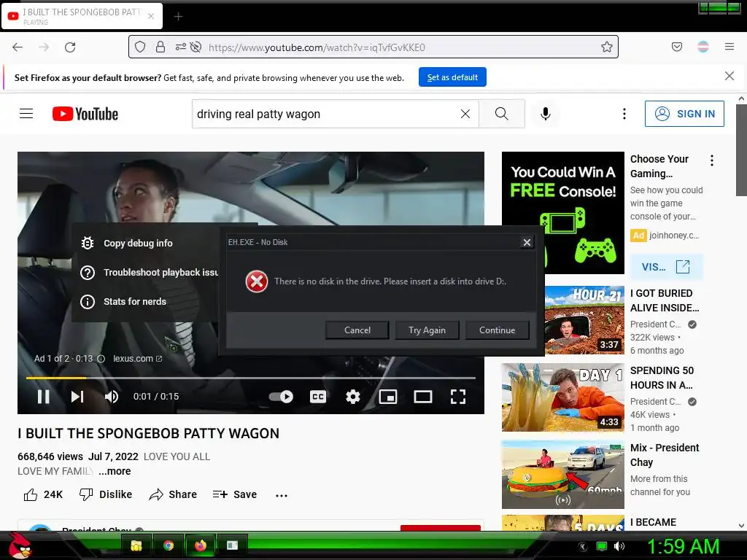The height and width of the screenshot is (560, 747).
Task: Open ad options three-dot menu
Action: tap(712, 160)
